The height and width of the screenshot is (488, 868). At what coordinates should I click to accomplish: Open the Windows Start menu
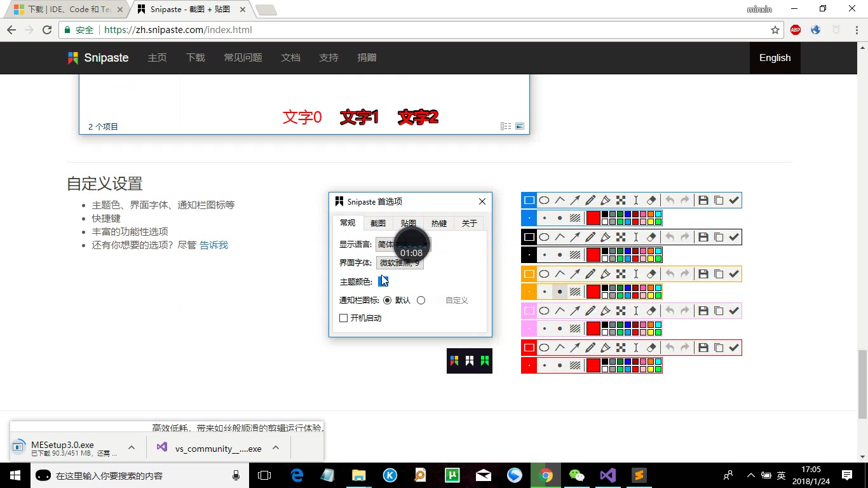15,475
